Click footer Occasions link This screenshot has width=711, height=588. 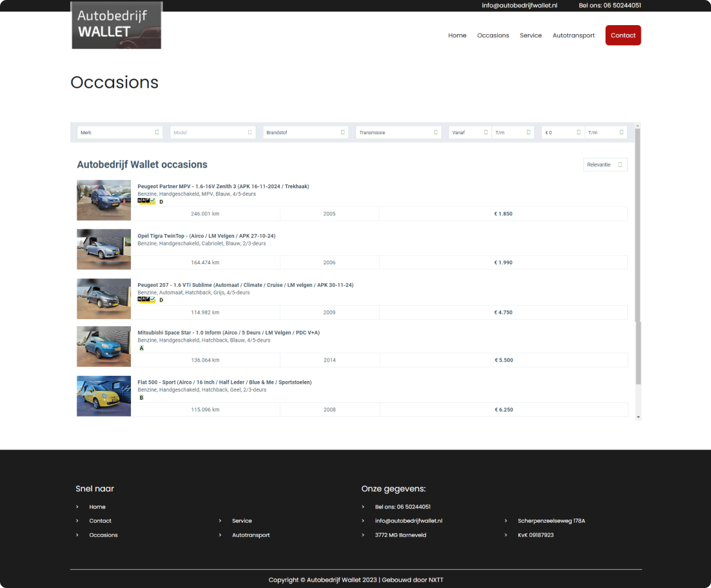[x=103, y=535]
